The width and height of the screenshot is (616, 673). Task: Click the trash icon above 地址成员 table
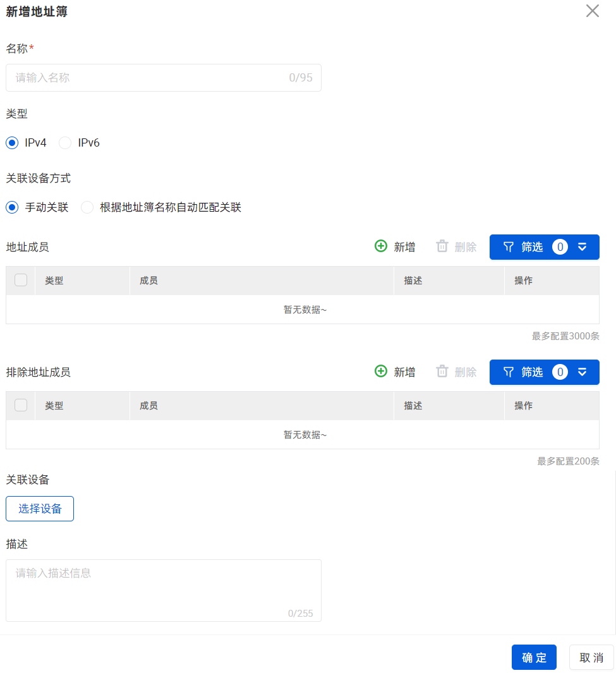[x=442, y=246]
